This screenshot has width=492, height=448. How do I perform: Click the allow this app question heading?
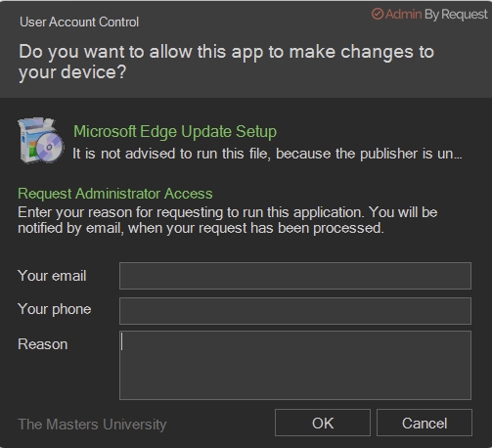[226, 62]
